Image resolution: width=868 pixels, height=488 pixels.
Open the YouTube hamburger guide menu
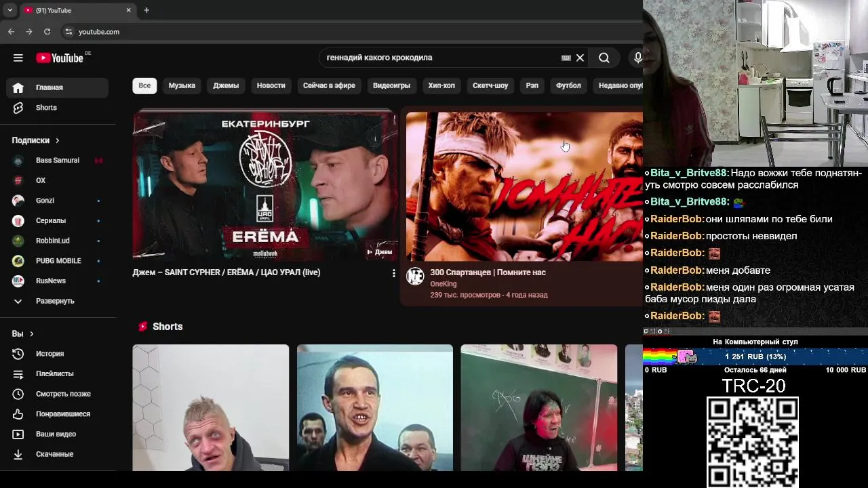18,58
